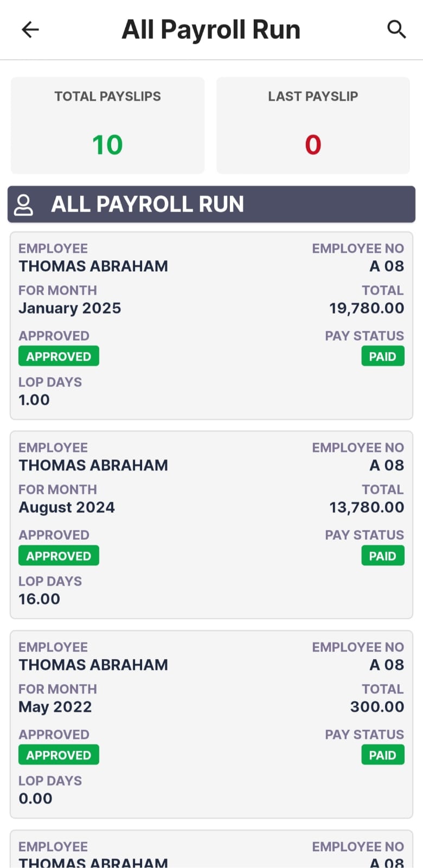Select the All Payroll Run section header
423x868 pixels.
(211, 205)
